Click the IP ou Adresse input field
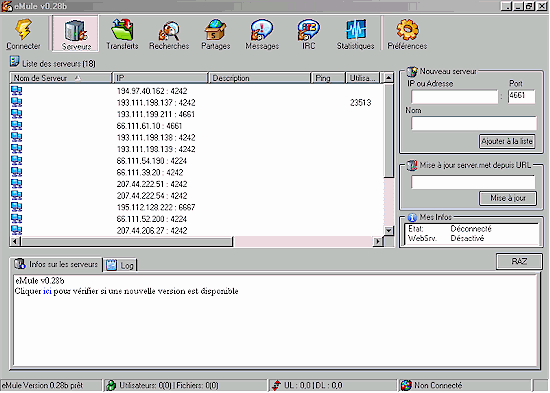This screenshot has width=550, height=393. 455,96
